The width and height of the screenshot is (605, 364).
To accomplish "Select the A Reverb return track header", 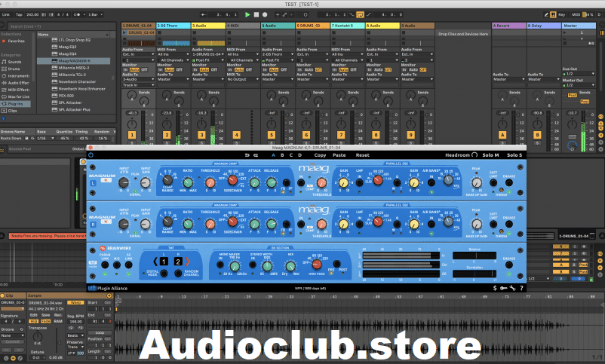I will coord(509,26).
